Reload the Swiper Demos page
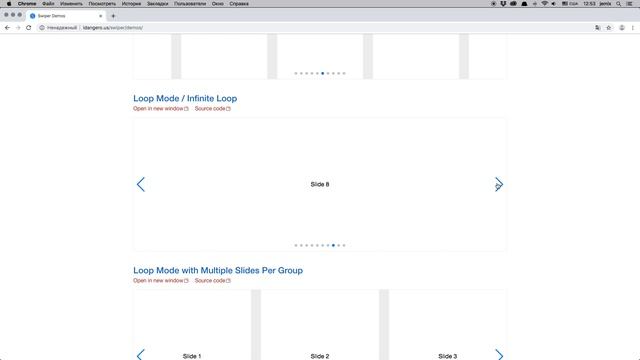The image size is (640, 360). pyautogui.click(x=29, y=28)
